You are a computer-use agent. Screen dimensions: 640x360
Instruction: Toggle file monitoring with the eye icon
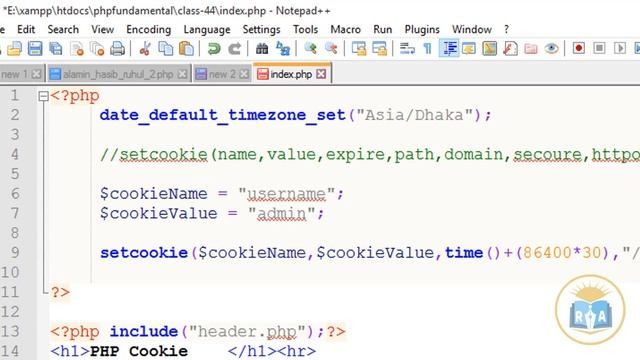tap(551, 49)
